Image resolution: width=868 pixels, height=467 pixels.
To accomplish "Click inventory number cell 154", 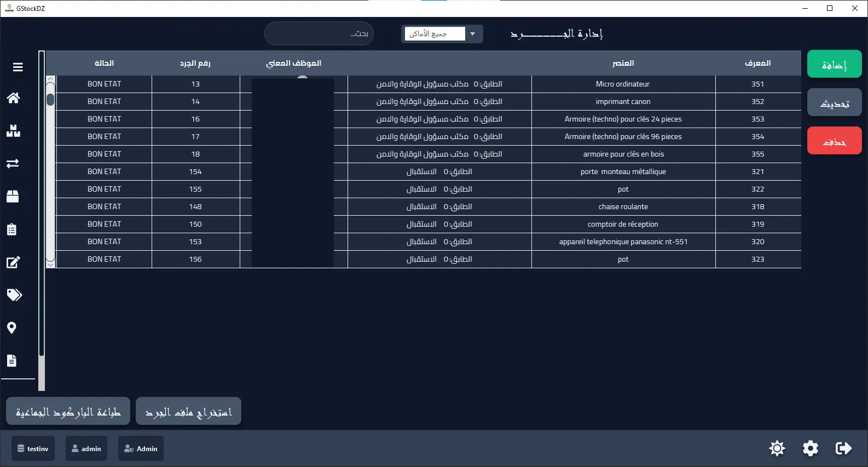I will pos(195,171).
